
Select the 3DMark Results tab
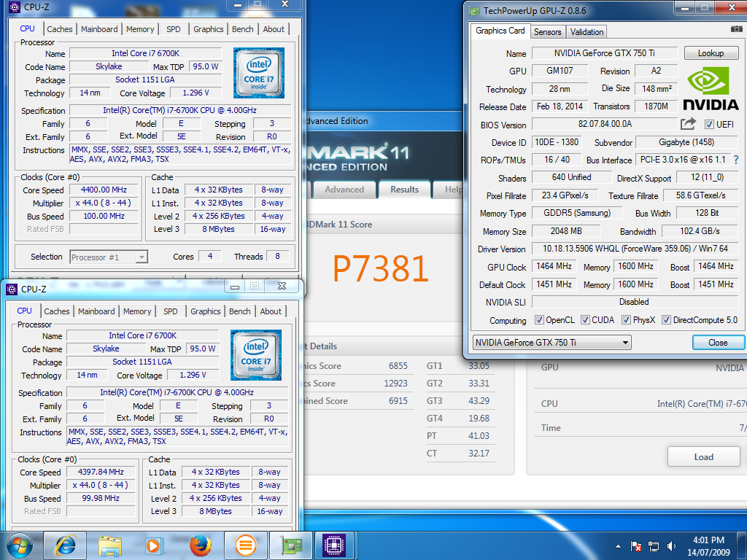(x=404, y=190)
